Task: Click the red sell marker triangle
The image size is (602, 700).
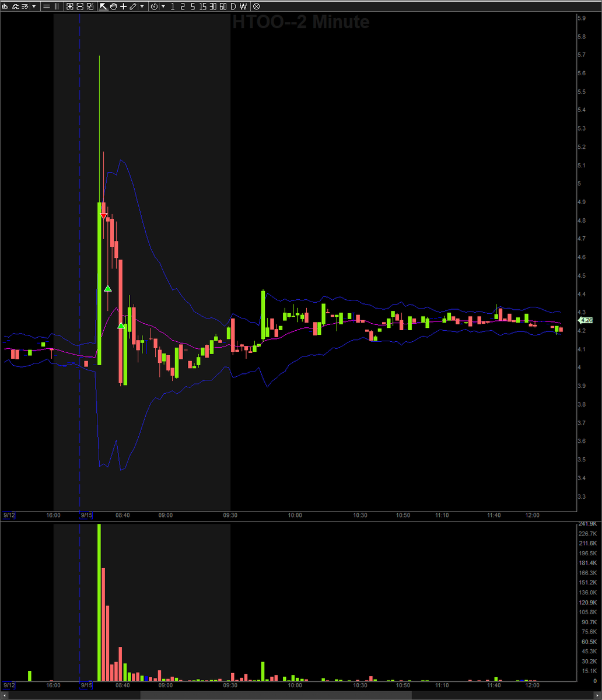Action: pyautogui.click(x=103, y=216)
